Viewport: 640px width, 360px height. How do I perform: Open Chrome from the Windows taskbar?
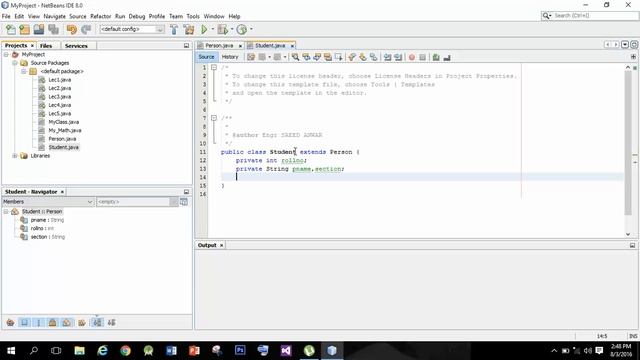125,351
